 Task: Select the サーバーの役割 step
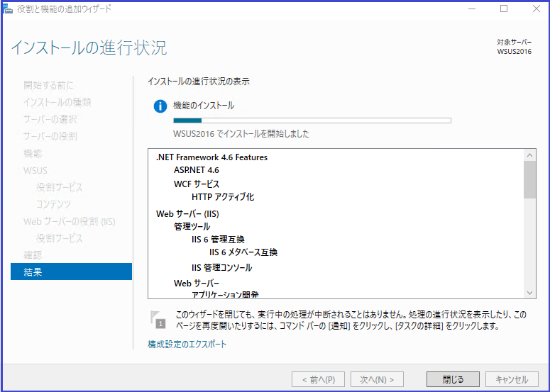tap(50, 136)
